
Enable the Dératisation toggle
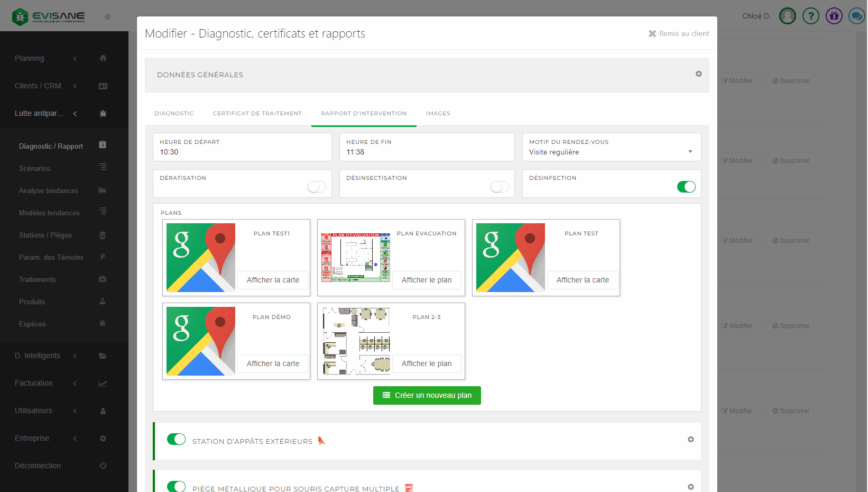click(317, 187)
